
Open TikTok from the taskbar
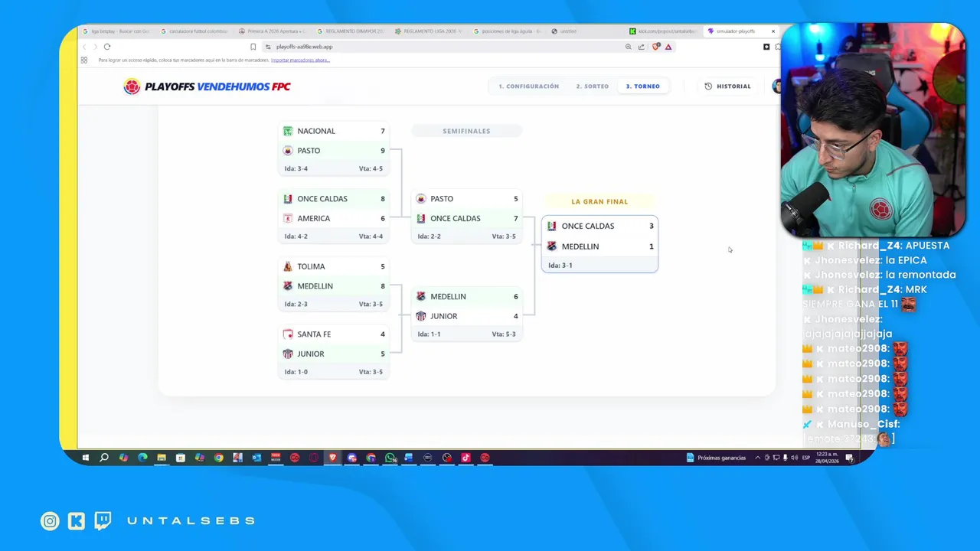pyautogui.click(x=465, y=458)
